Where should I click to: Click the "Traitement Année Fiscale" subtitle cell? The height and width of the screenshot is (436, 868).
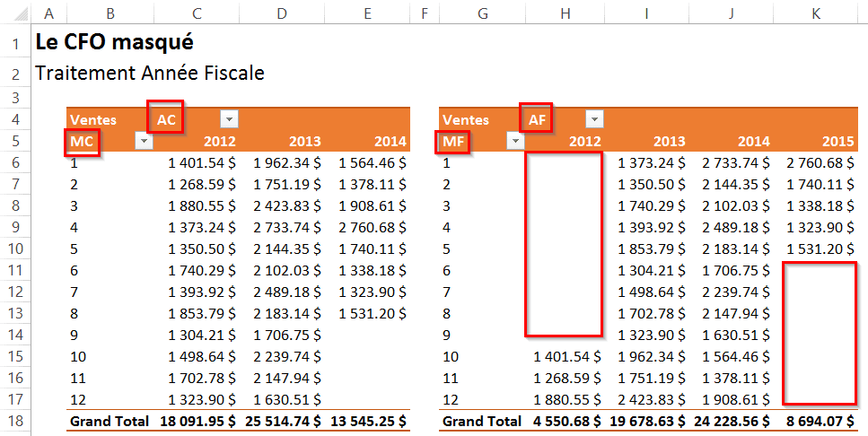pos(149,74)
